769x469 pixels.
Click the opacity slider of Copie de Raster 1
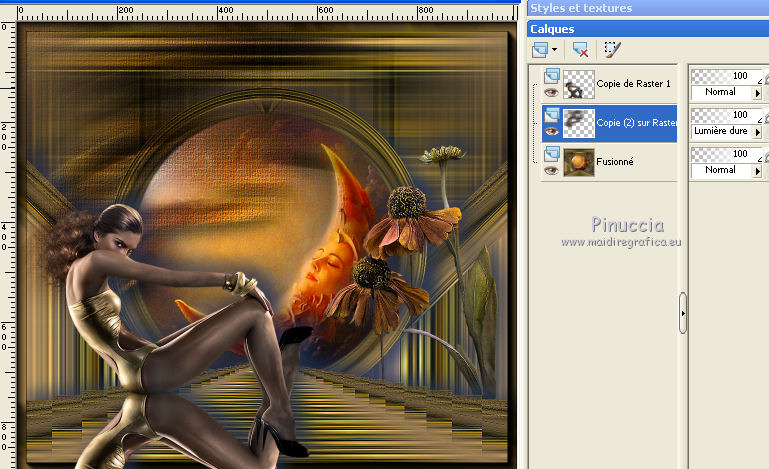(727, 76)
